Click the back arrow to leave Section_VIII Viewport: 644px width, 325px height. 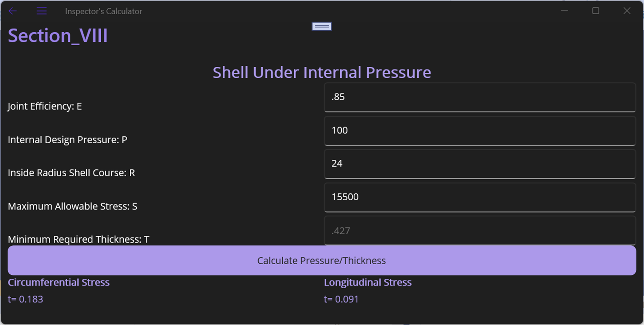click(12, 11)
